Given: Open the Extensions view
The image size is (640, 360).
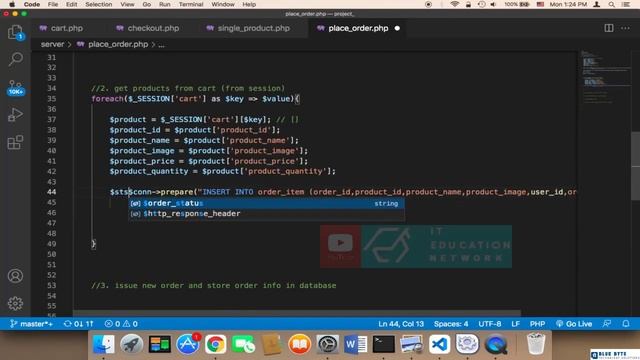Looking at the screenshot, I should click(x=15, y=142).
